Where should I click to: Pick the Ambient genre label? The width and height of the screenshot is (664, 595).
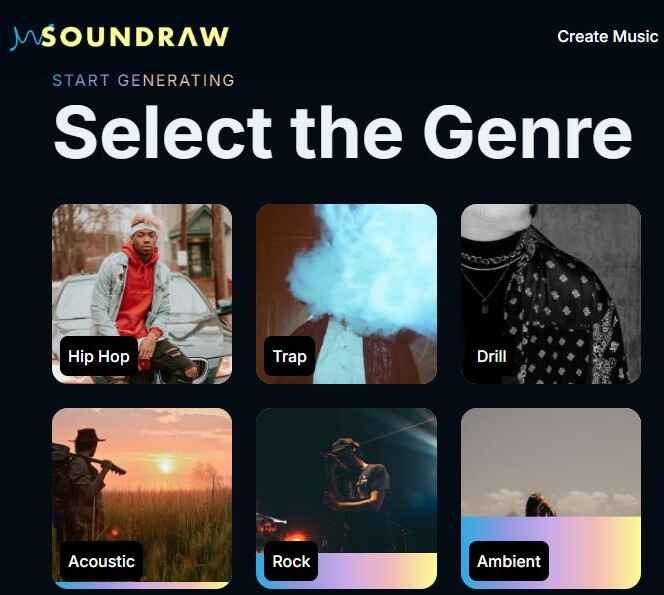tap(509, 561)
